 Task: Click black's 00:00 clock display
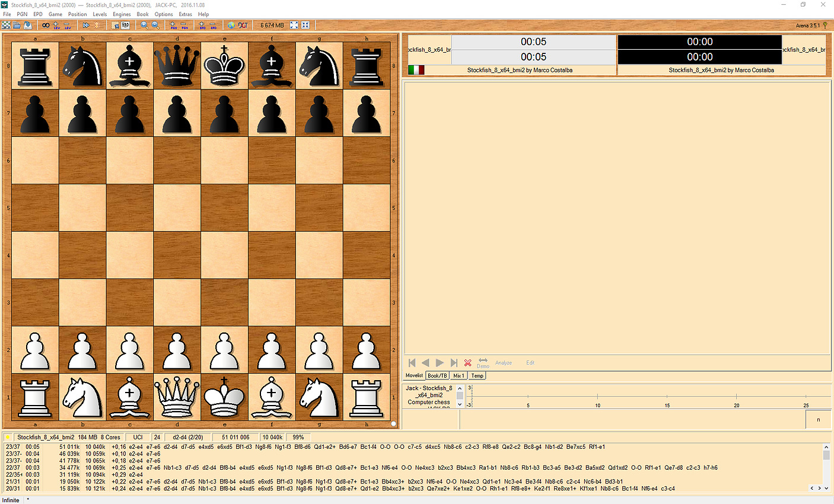[x=699, y=42]
